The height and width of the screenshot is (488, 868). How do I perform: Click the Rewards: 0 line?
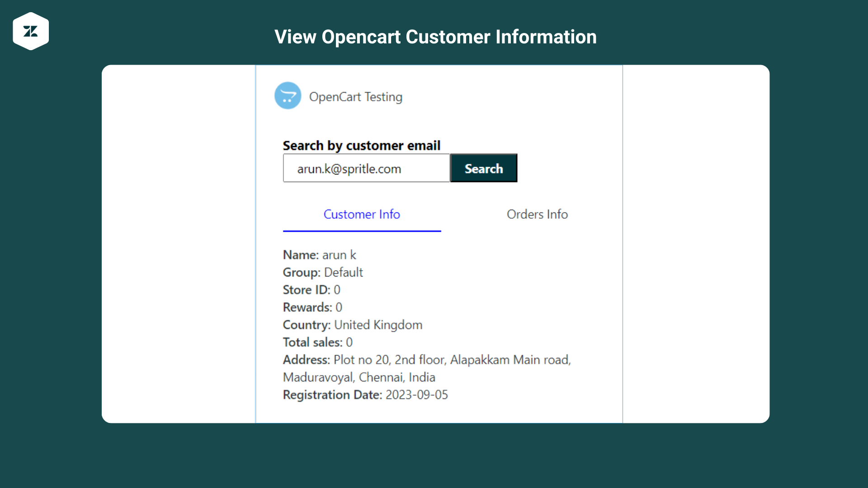(312, 308)
